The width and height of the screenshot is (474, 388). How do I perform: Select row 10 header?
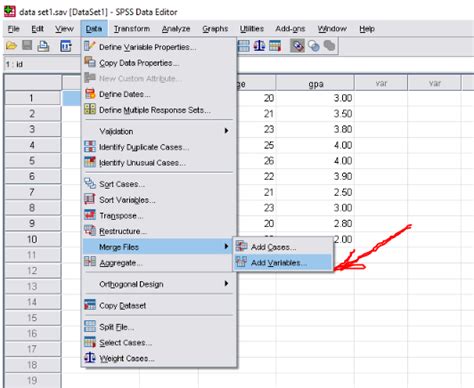32,239
